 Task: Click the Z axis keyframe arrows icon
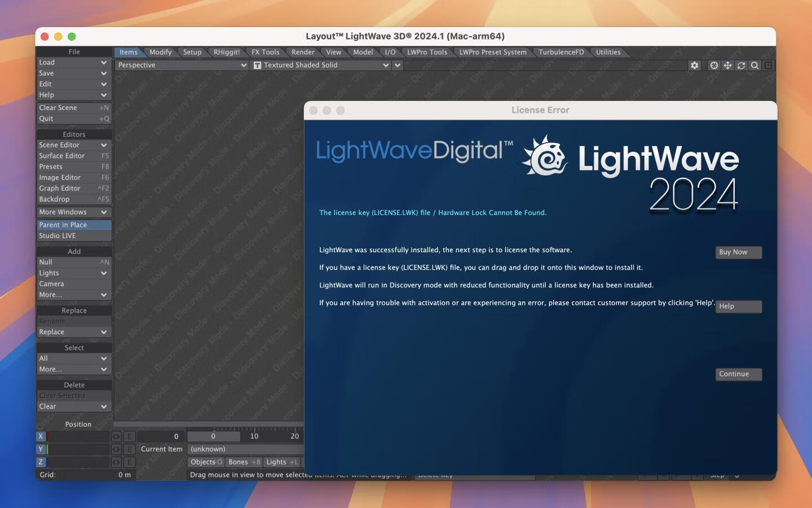pos(116,462)
